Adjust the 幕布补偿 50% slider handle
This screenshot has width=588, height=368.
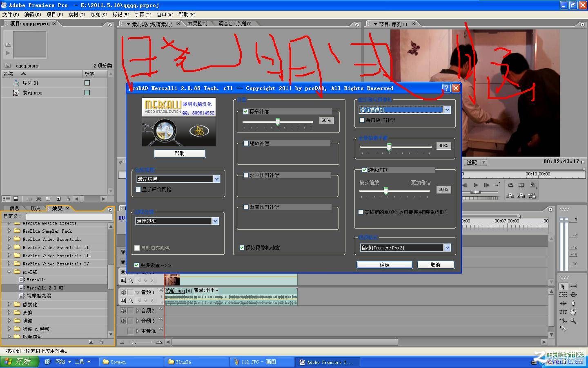pos(278,121)
